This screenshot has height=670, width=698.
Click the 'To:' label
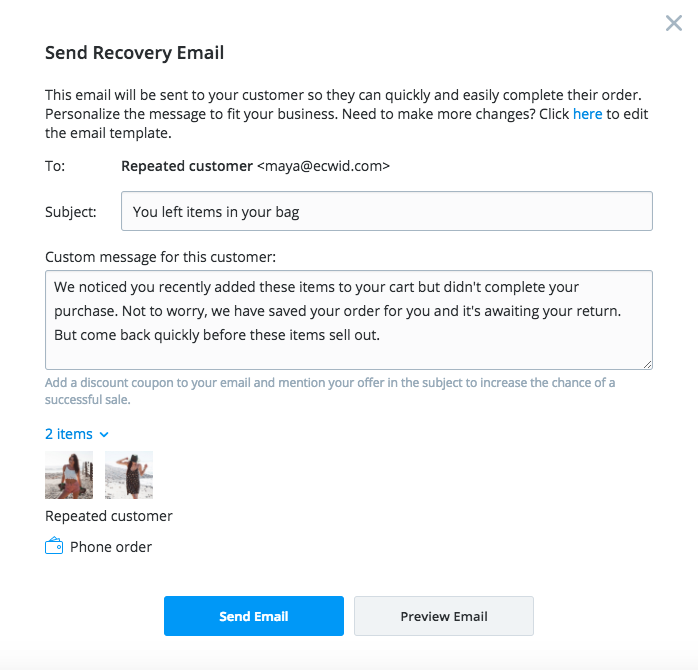(x=55, y=166)
